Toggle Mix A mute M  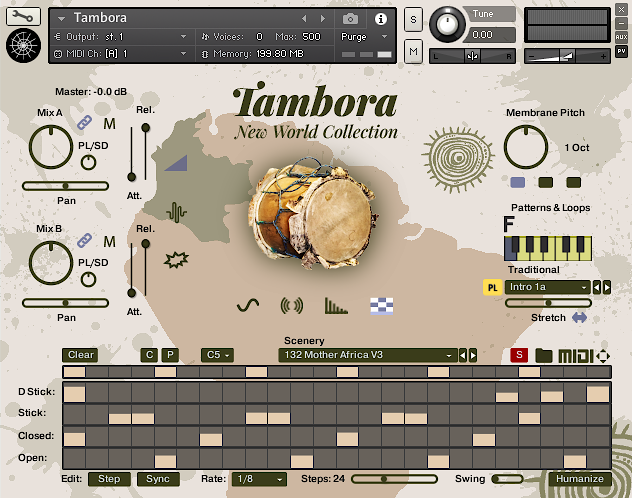(109, 124)
